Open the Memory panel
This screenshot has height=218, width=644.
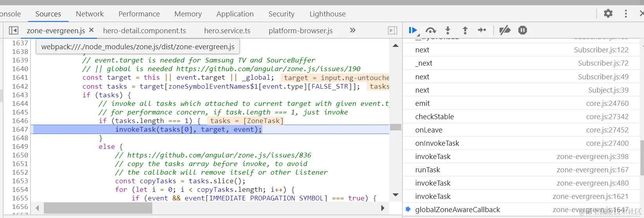[188, 14]
